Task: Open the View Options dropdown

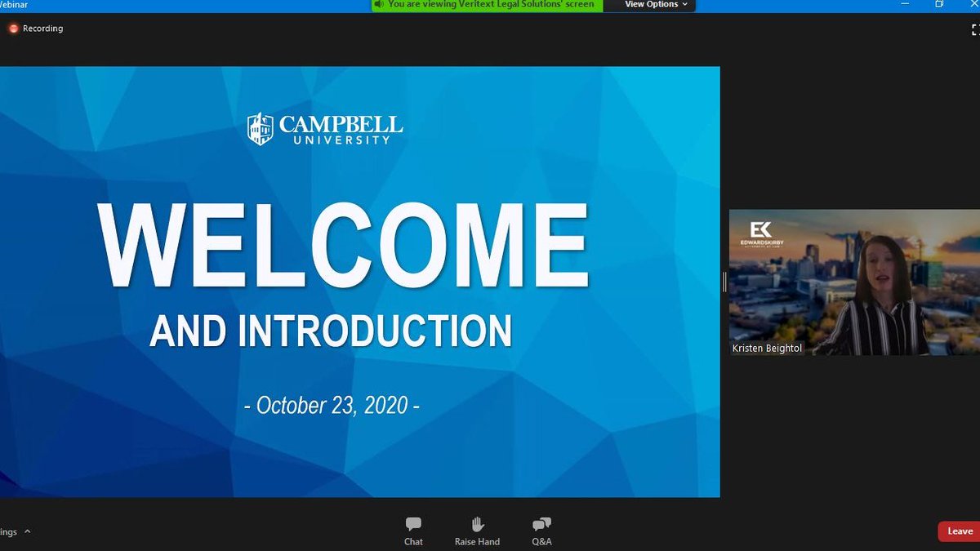Action: 656,4
